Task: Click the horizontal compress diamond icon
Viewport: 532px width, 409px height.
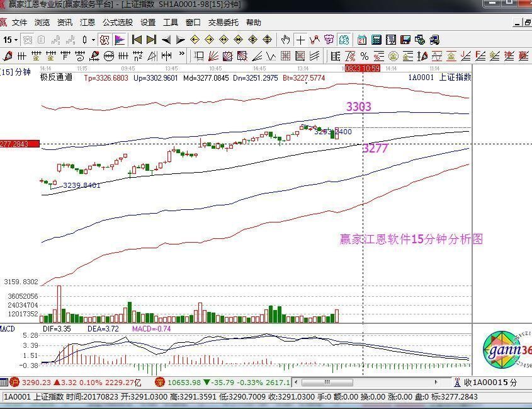Action: (x=239, y=40)
